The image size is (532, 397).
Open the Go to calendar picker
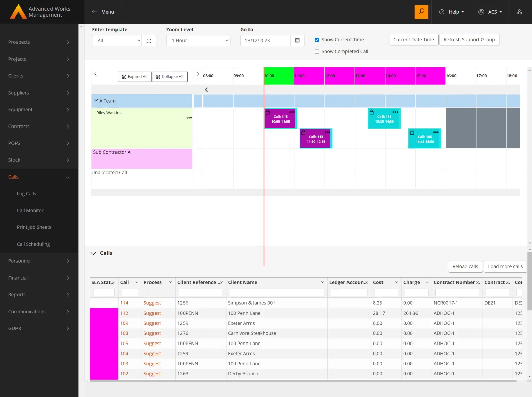297,40
